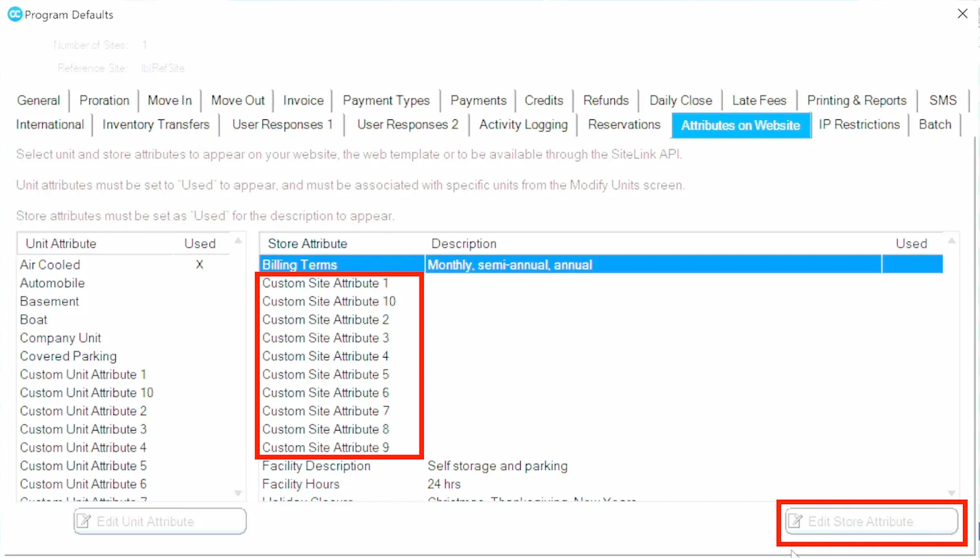Select the Refunds tab
Image resolution: width=980 pixels, height=558 pixels.
tap(606, 100)
